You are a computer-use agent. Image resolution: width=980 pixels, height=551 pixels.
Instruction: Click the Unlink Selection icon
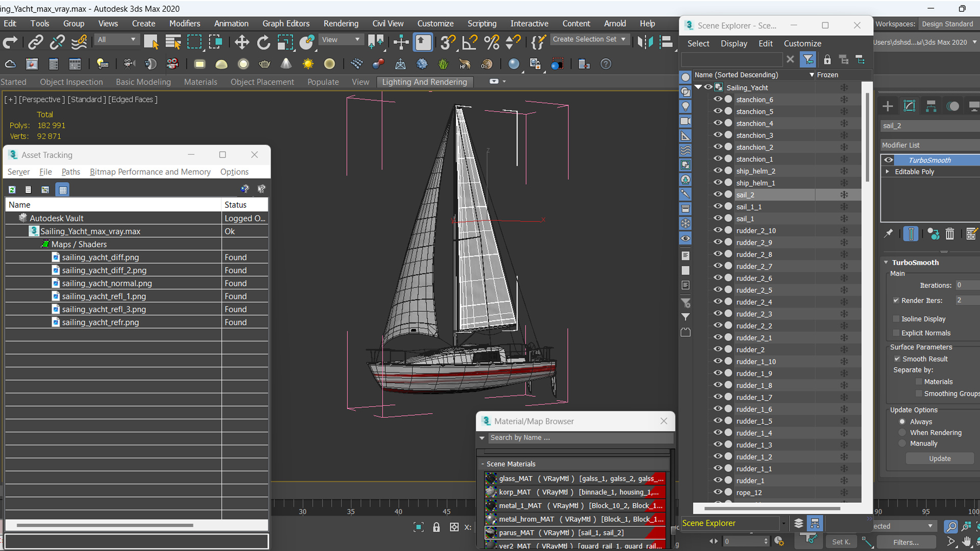pyautogui.click(x=57, y=42)
